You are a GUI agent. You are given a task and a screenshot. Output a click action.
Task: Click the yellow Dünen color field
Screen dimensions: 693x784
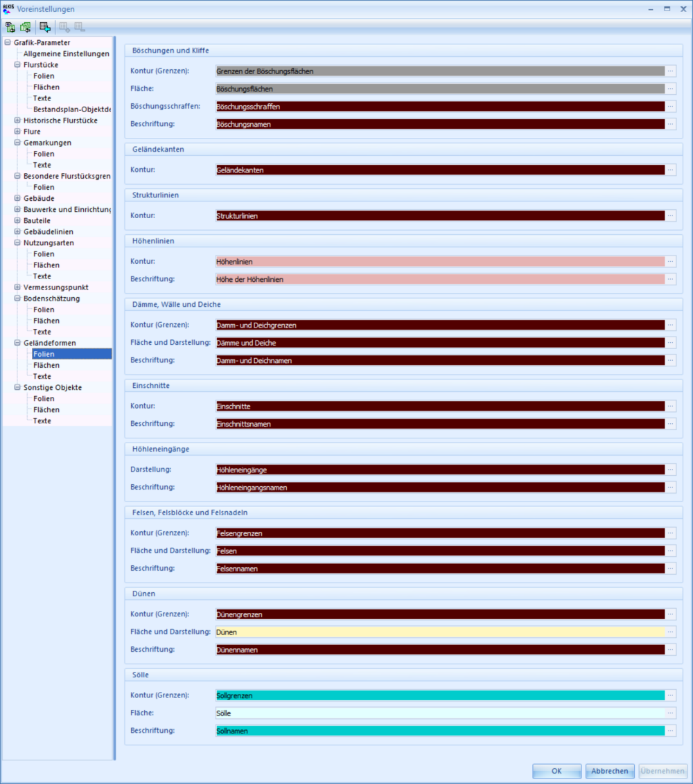point(440,632)
